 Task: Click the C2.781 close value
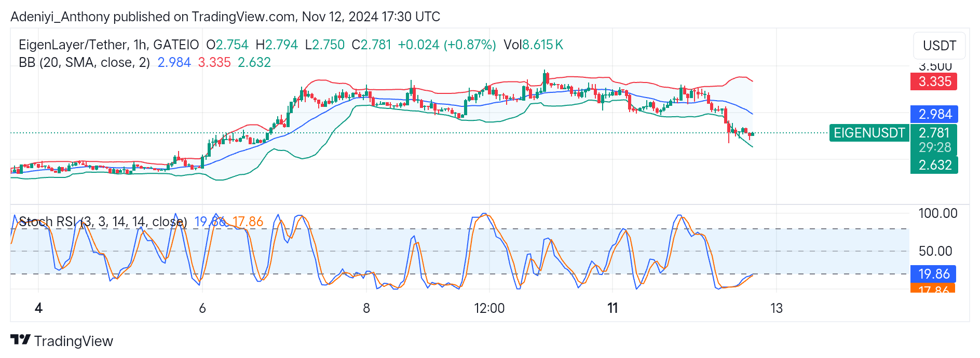371,45
